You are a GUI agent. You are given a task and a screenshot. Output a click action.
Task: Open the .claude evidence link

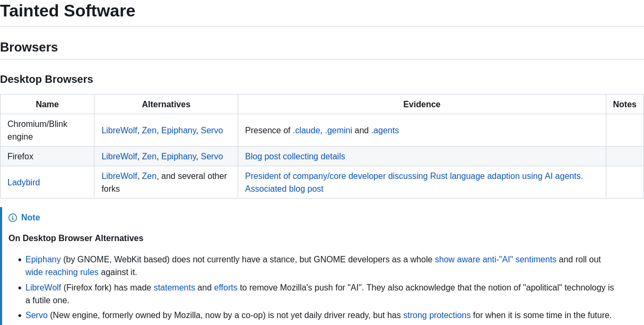(307, 130)
